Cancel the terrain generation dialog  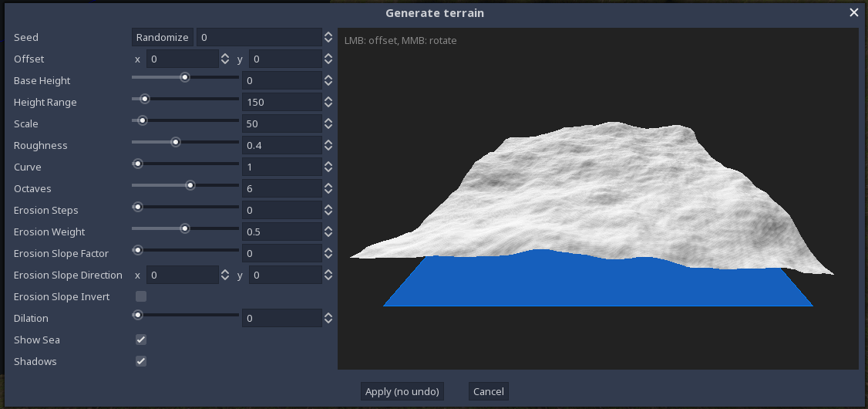pyautogui.click(x=488, y=391)
